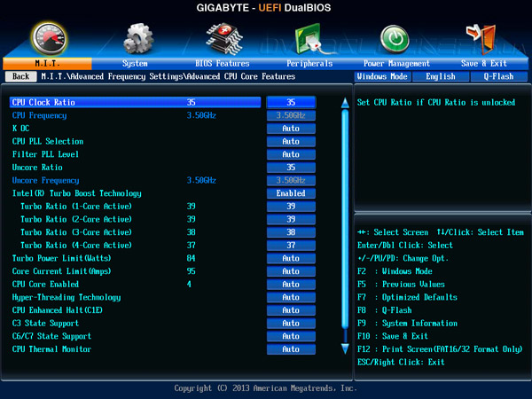Select the CPU Clock Ratio row
Image resolution: width=532 pixels, height=399 pixels.
pyautogui.click(x=135, y=102)
